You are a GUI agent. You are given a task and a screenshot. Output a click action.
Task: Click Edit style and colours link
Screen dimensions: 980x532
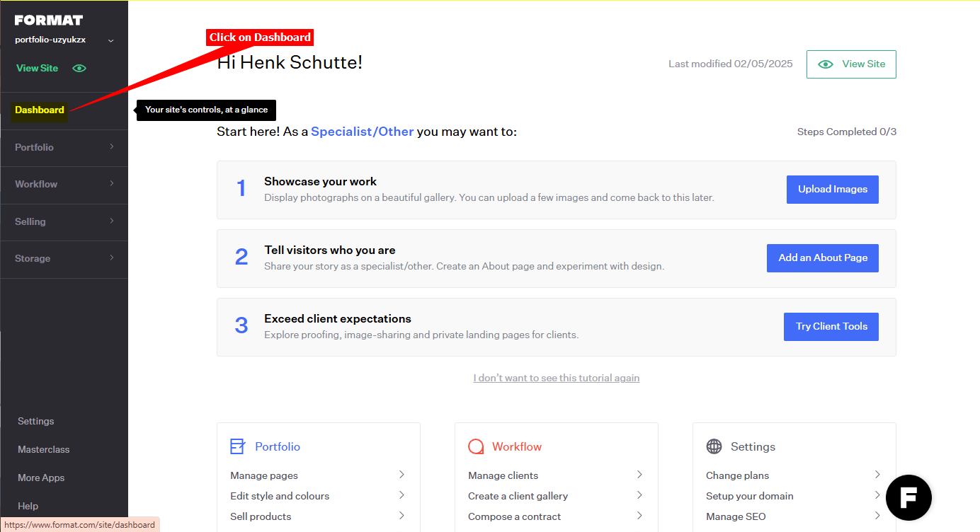coord(280,496)
